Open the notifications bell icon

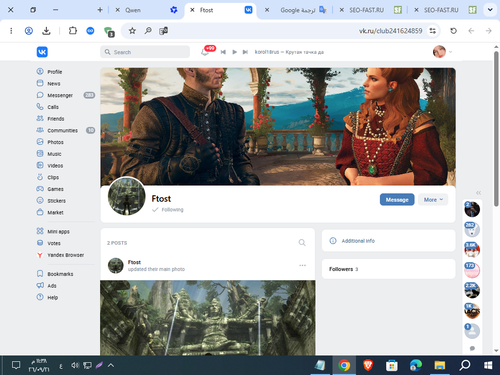205,52
